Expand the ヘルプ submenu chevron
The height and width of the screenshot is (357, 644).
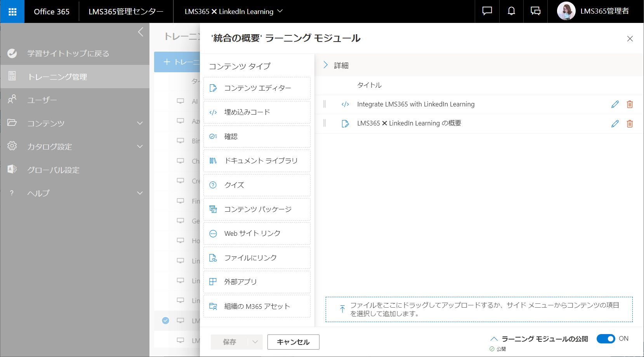(x=140, y=193)
